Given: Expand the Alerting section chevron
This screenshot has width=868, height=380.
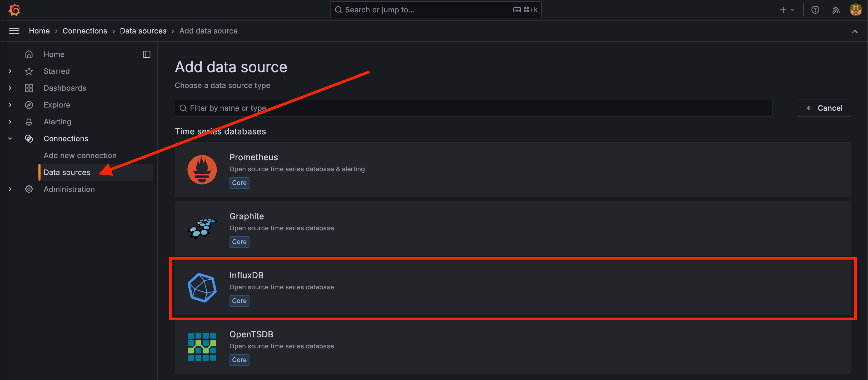Looking at the screenshot, I should point(10,122).
